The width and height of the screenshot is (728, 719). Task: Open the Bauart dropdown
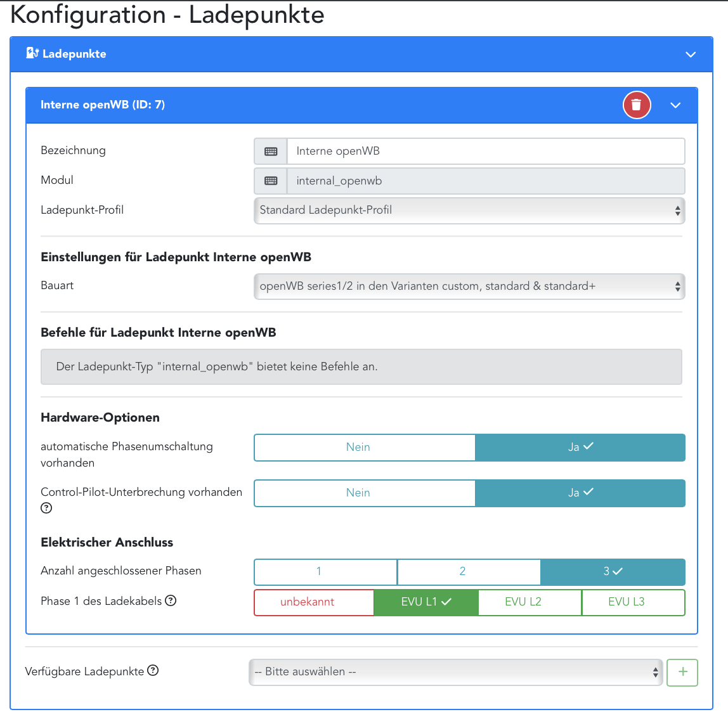pyautogui.click(x=469, y=287)
